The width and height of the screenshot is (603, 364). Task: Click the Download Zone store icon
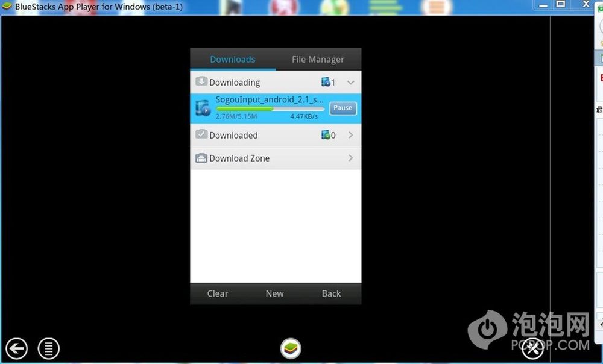(201, 158)
